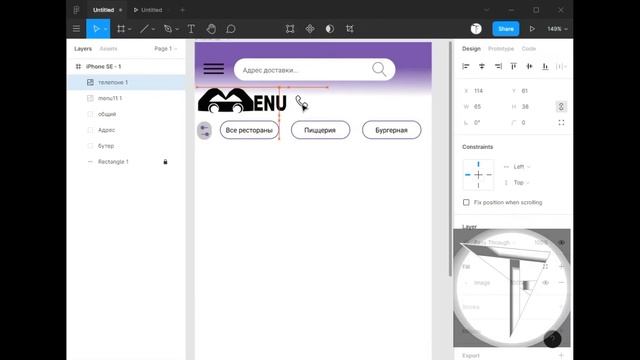Click the Align right icon

coord(498,66)
